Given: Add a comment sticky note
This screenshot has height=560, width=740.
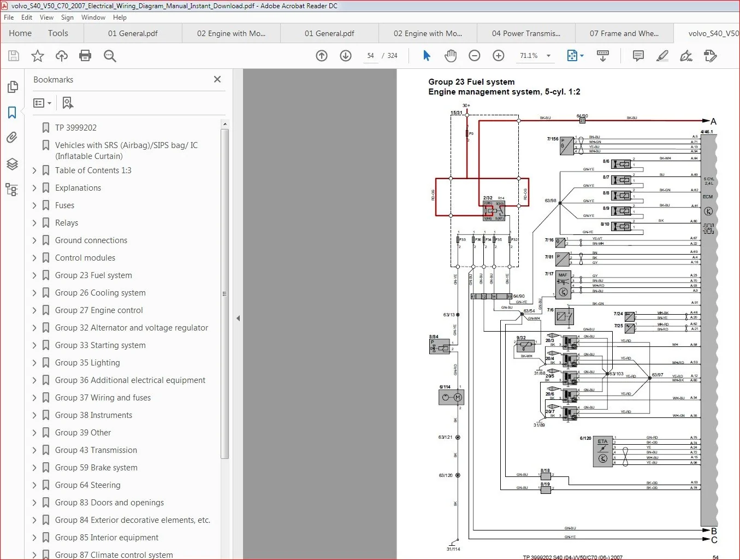Looking at the screenshot, I should (x=638, y=56).
